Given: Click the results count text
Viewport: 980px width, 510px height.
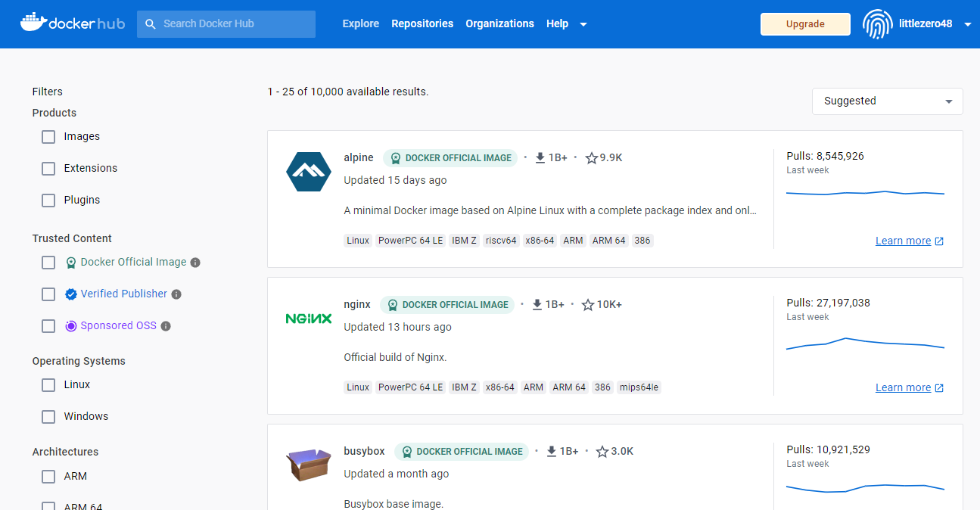Looking at the screenshot, I should coord(348,92).
